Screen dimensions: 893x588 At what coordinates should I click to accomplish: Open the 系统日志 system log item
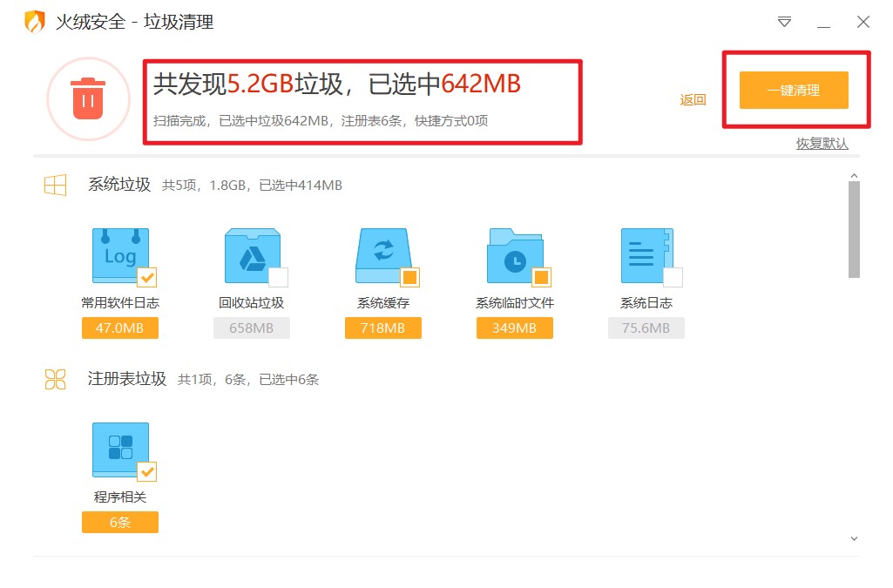tap(646, 253)
